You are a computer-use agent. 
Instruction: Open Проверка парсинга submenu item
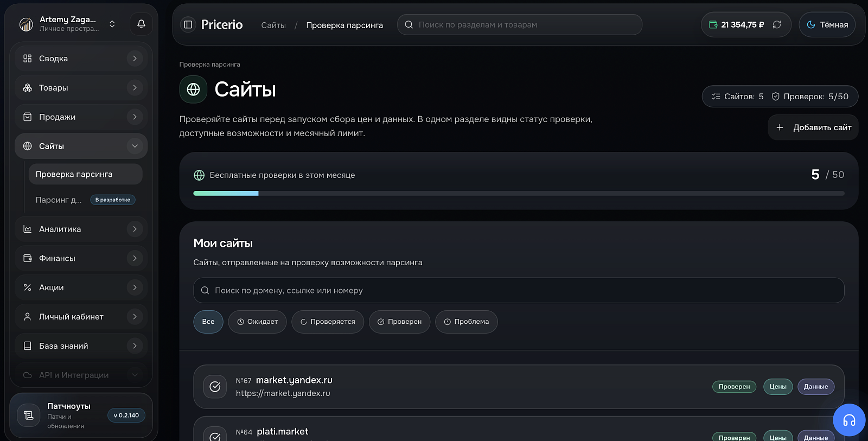pyautogui.click(x=85, y=175)
